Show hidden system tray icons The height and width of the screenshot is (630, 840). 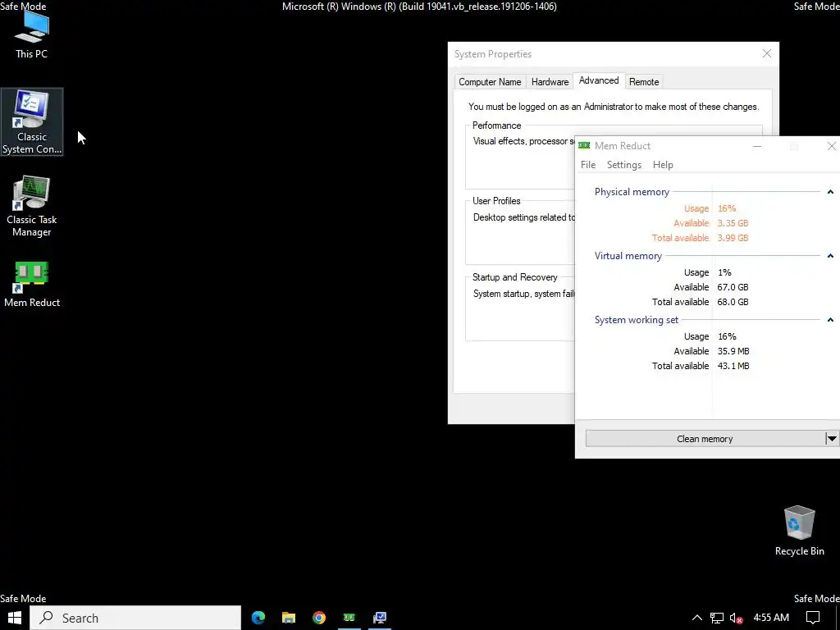tap(697, 618)
